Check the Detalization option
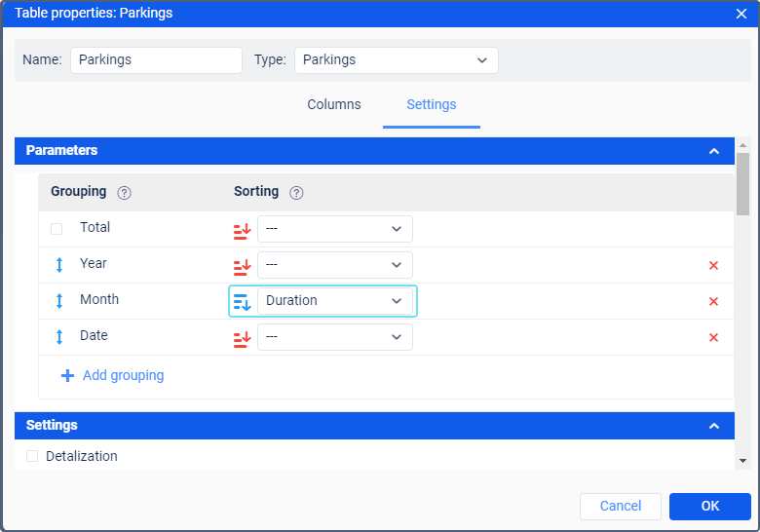Image resolution: width=760 pixels, height=532 pixels. click(32, 456)
